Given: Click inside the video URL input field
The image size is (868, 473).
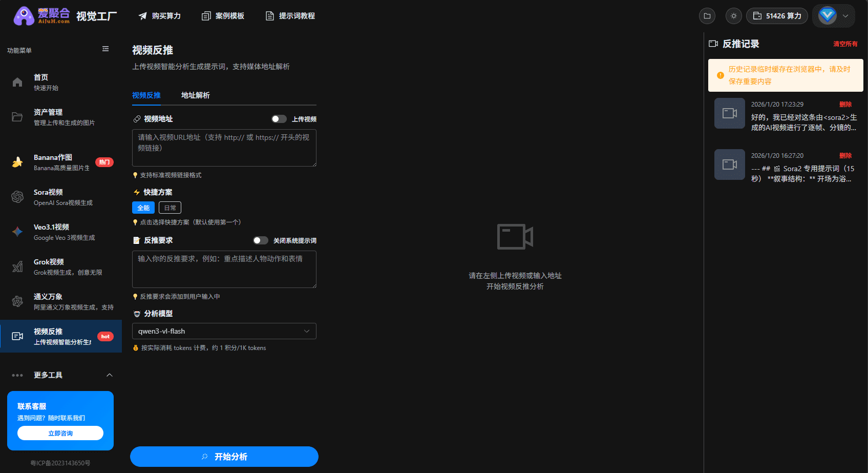Looking at the screenshot, I should pos(224,148).
